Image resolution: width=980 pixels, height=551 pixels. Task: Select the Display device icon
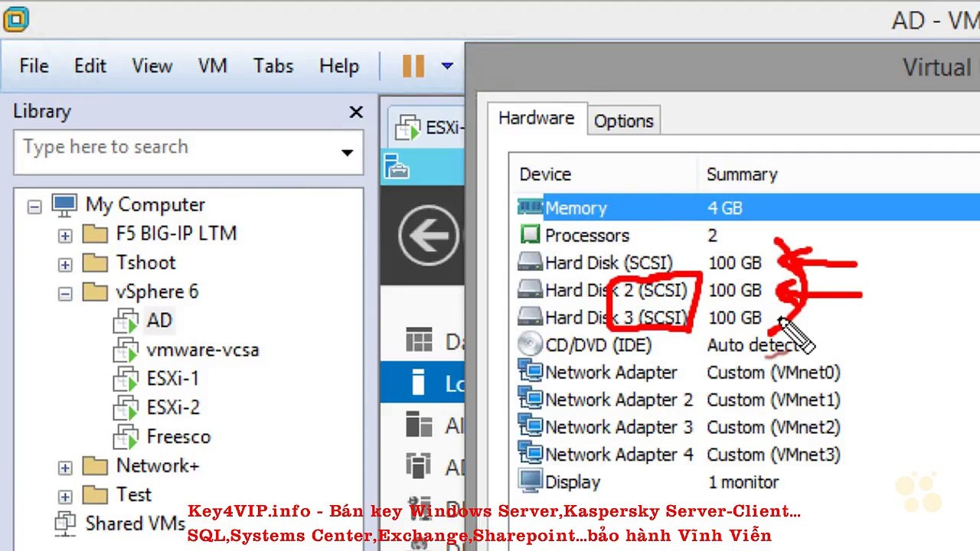(x=530, y=481)
